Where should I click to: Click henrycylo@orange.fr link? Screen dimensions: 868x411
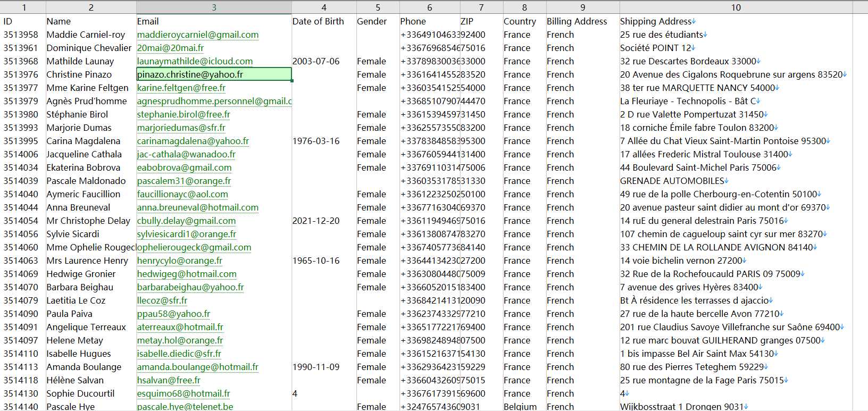180,261
